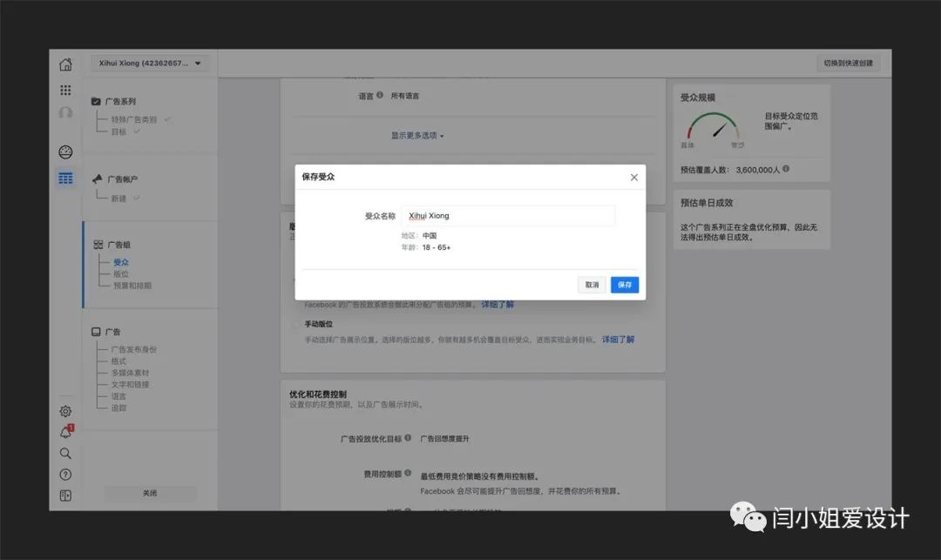Open the dashboard gauge icon in the rail
The height and width of the screenshot is (560, 941).
coord(65,152)
